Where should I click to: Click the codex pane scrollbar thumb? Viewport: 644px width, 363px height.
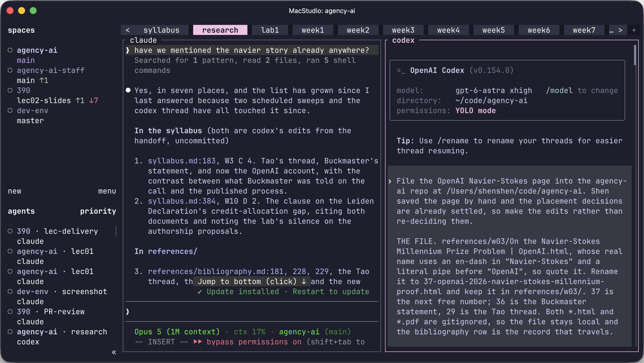pos(635,55)
